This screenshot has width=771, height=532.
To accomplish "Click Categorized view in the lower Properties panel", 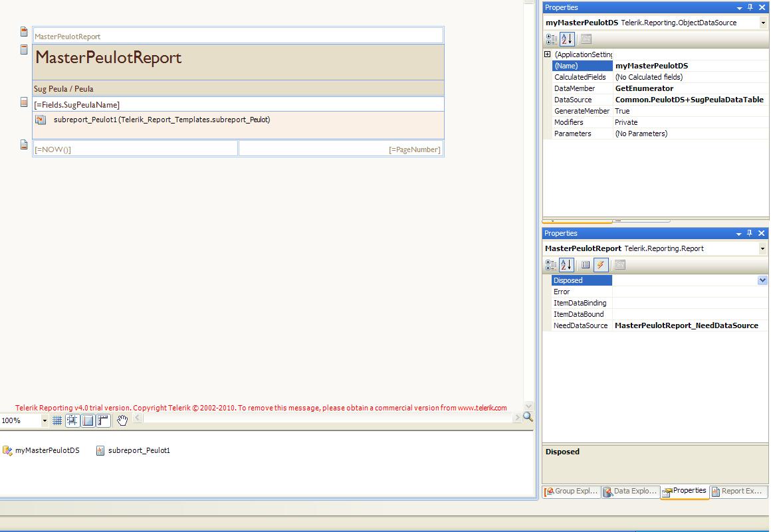I will [x=551, y=265].
